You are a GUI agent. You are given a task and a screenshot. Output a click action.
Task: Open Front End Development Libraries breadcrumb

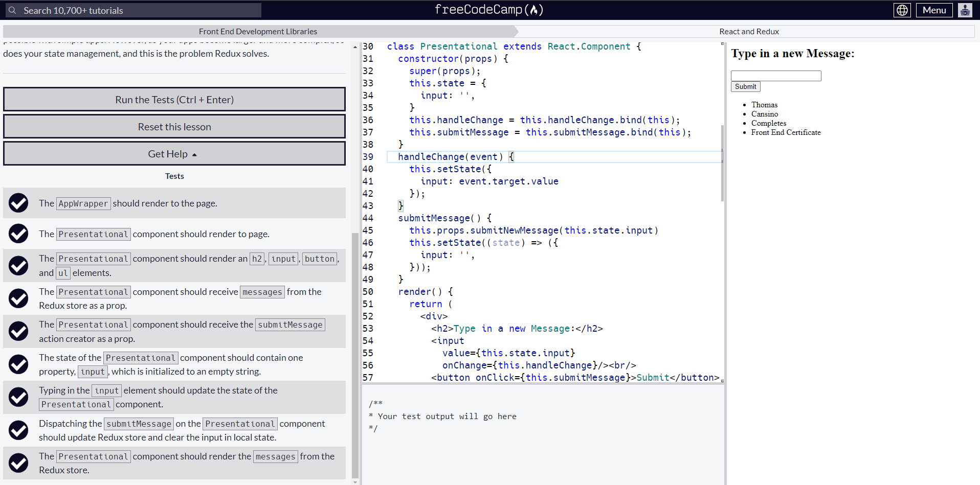pyautogui.click(x=258, y=32)
